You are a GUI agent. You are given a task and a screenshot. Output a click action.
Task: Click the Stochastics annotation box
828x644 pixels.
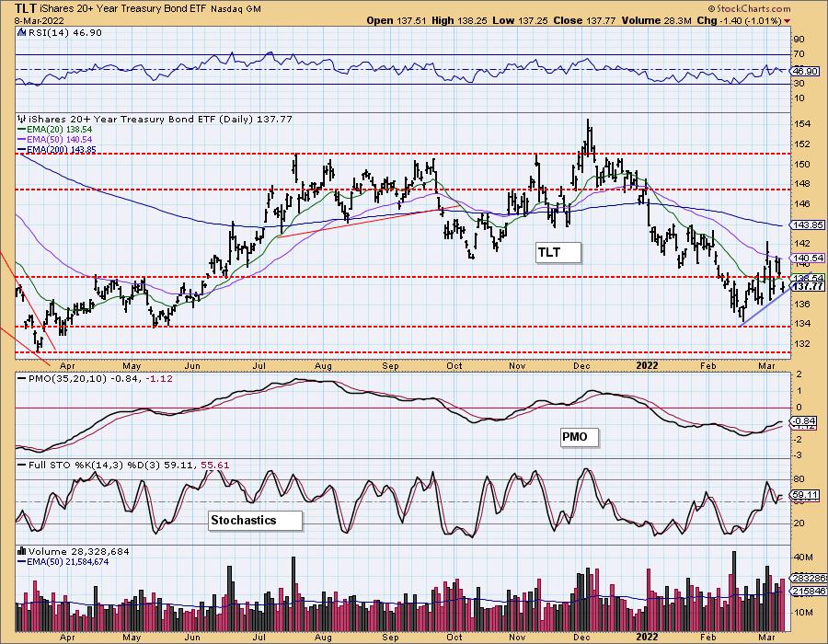(x=256, y=521)
